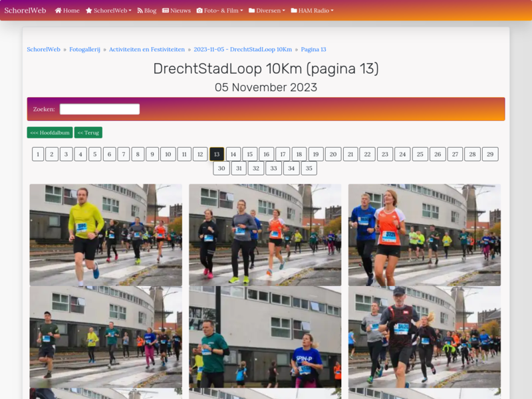This screenshot has height=399, width=532.
Task: Go to gallery page 31
Action: [239, 168]
